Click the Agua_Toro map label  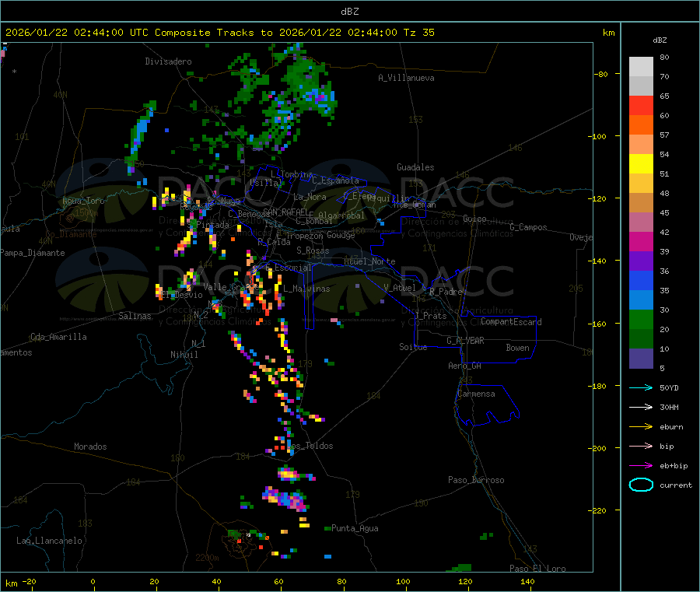pos(83,201)
